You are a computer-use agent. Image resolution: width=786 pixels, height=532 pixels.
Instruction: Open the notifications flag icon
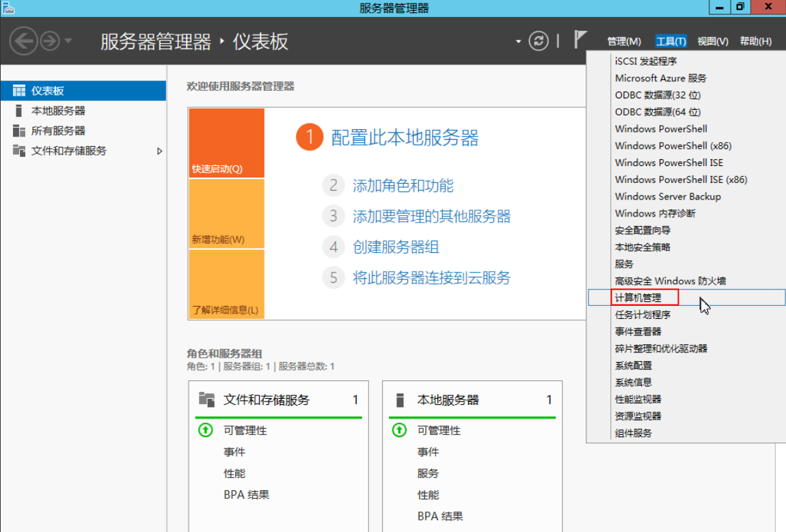pos(580,40)
